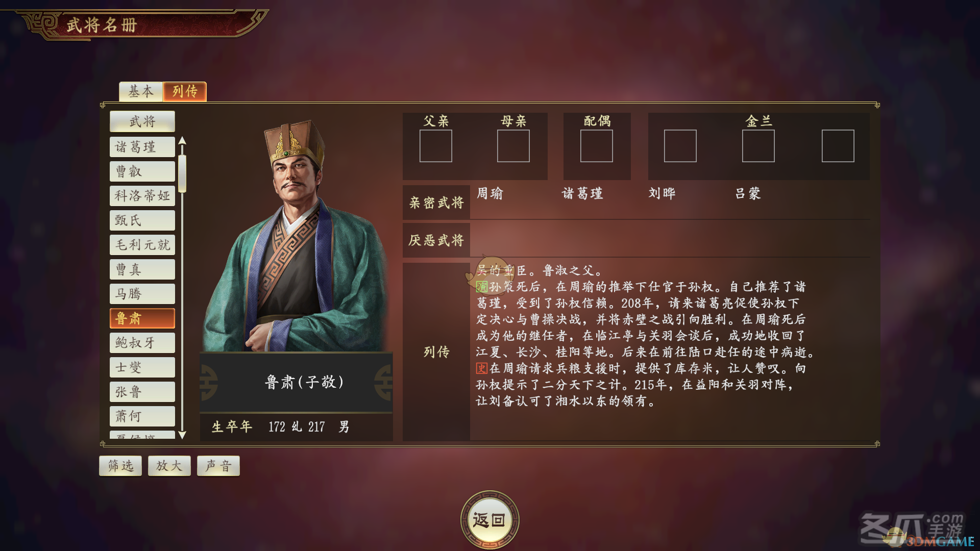Click the scroll up arrow in officer list
Image resolution: width=980 pixels, height=551 pixels.
[182, 141]
